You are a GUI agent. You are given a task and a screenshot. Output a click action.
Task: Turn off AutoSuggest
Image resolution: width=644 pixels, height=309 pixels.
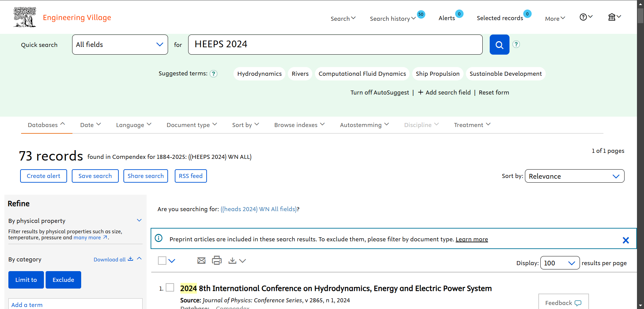[x=380, y=92]
